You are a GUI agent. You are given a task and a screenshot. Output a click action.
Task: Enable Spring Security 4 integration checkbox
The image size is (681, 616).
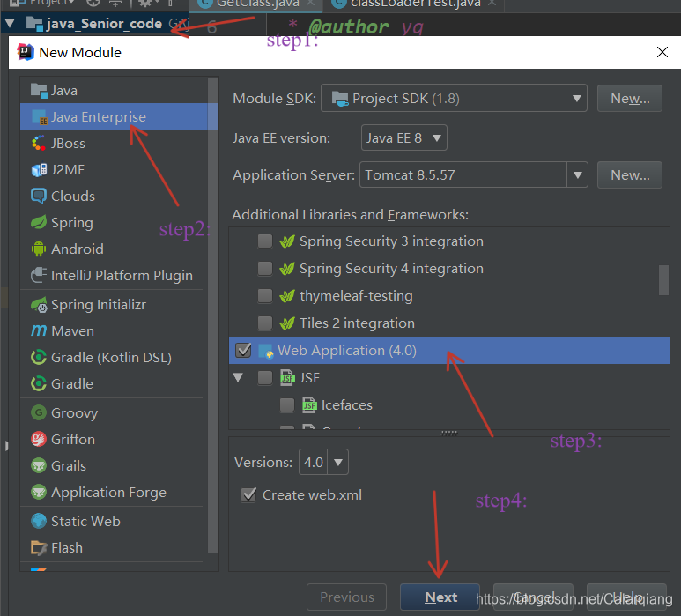[x=265, y=269]
